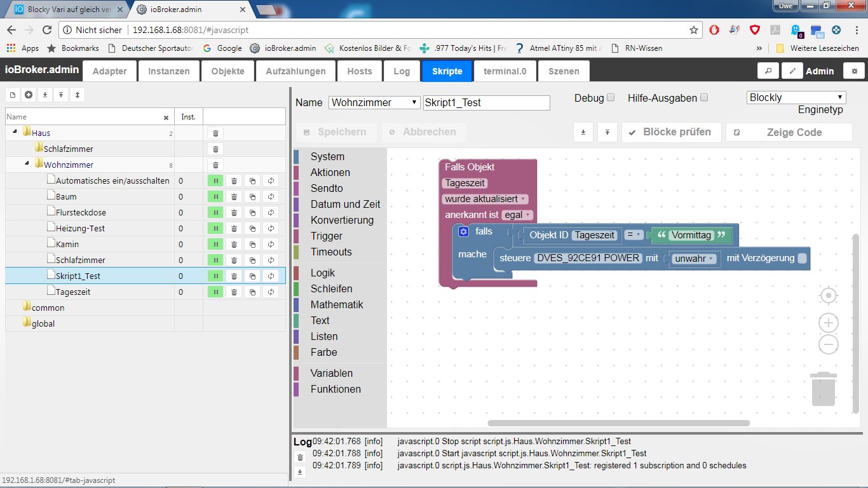Open the ioBroker settings gear button

pyautogui.click(x=854, y=71)
